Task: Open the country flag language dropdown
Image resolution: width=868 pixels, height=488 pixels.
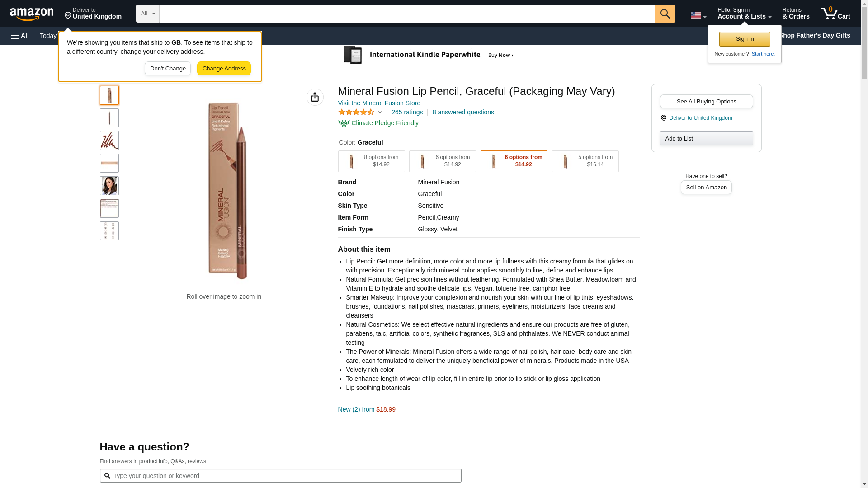Action: [698, 15]
